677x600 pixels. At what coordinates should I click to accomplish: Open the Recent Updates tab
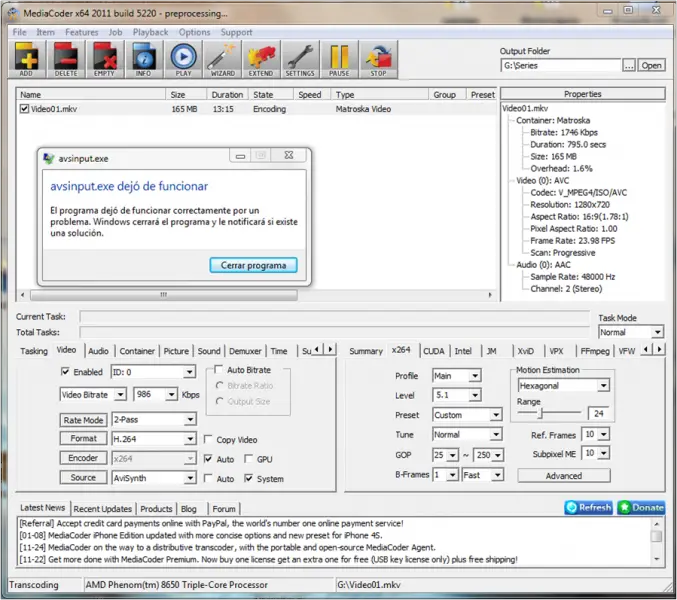click(x=102, y=508)
